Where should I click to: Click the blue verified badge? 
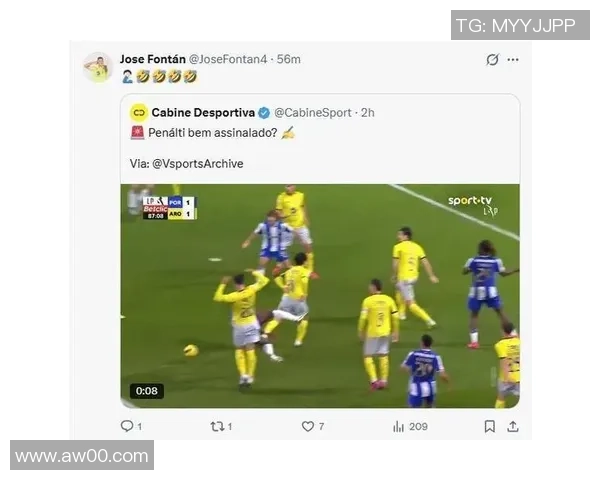[x=264, y=112]
